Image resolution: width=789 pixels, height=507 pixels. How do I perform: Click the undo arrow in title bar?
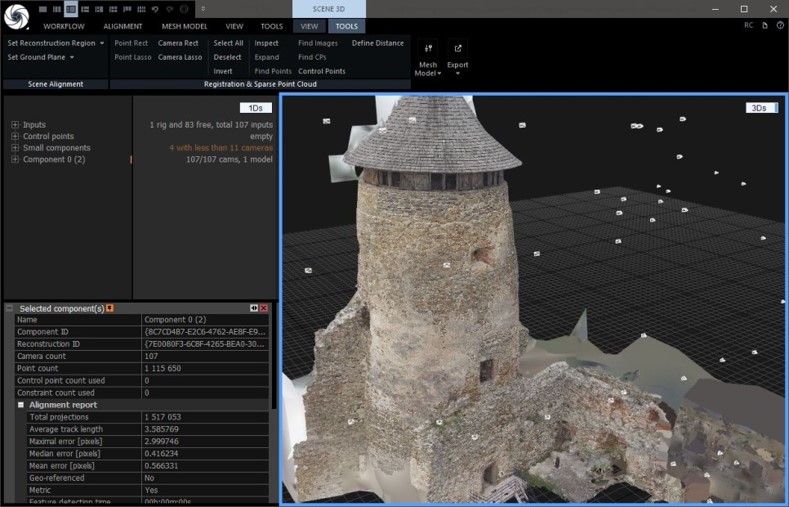pos(155,8)
